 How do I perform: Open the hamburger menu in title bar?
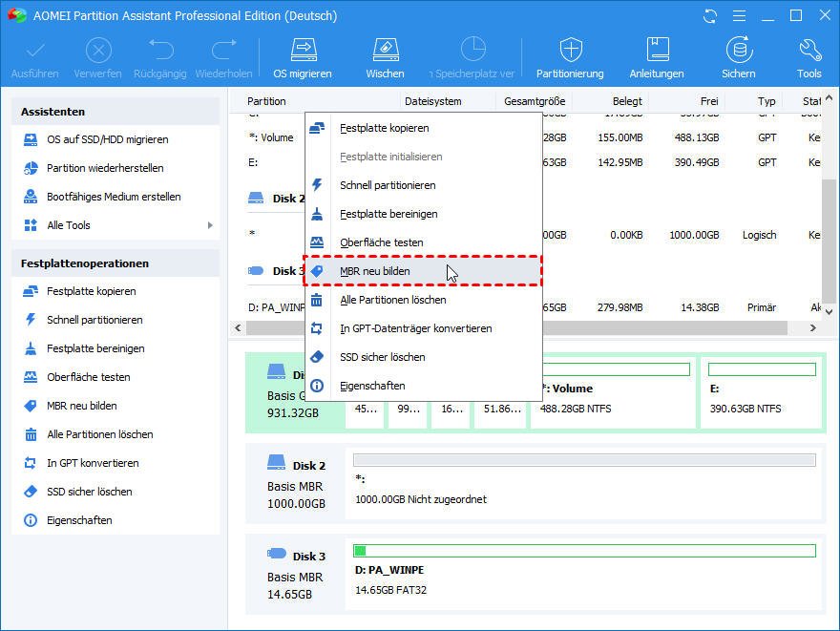point(739,16)
